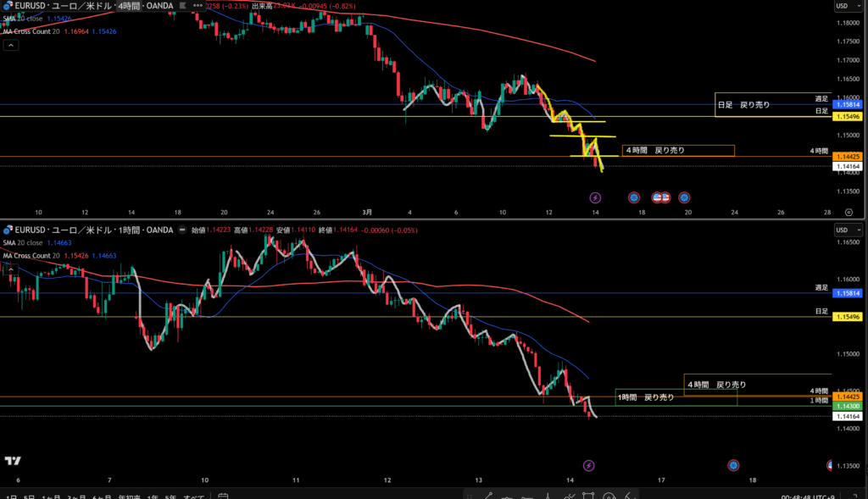Open chart settings gear on upper time axis
This screenshot has width=868, height=499.
tap(682, 197)
